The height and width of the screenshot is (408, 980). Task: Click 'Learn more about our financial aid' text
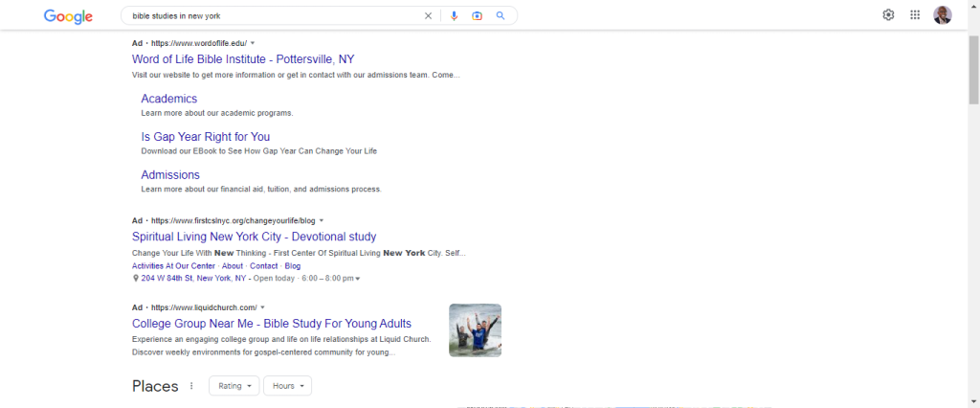(x=261, y=189)
